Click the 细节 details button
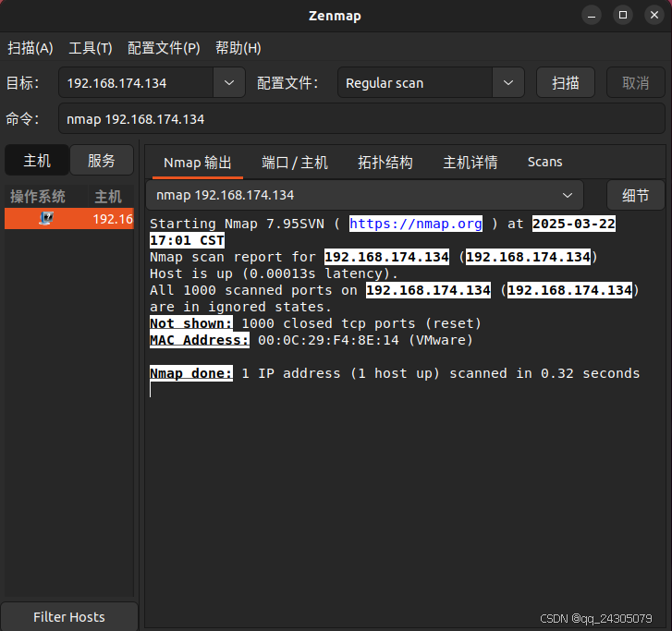 (636, 195)
